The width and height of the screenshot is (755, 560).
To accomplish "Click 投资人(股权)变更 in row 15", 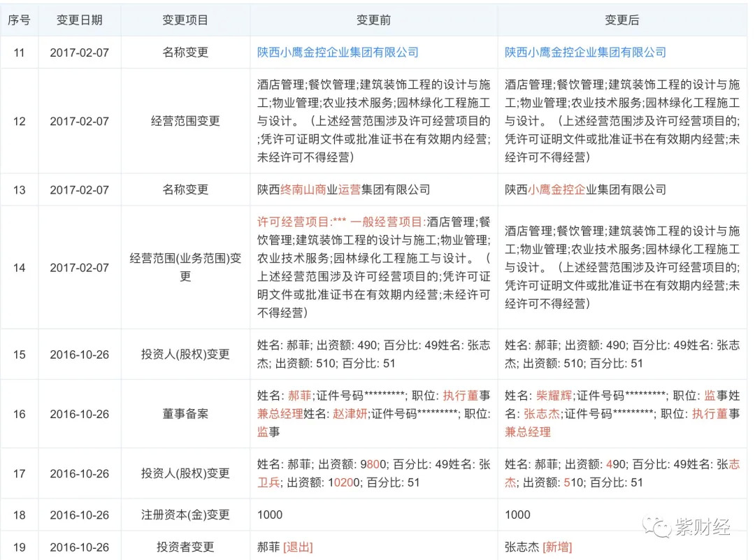I will (x=185, y=354).
